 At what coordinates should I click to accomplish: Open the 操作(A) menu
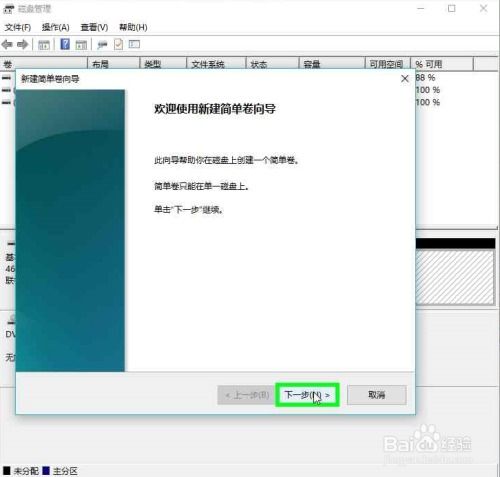pyautogui.click(x=55, y=27)
